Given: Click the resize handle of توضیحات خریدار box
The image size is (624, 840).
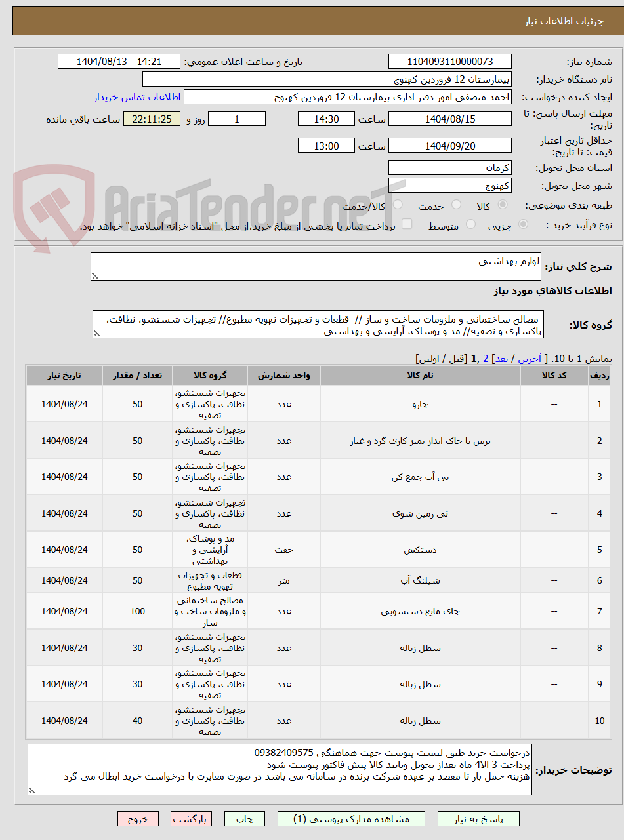Looking at the screenshot, I should (32, 791).
